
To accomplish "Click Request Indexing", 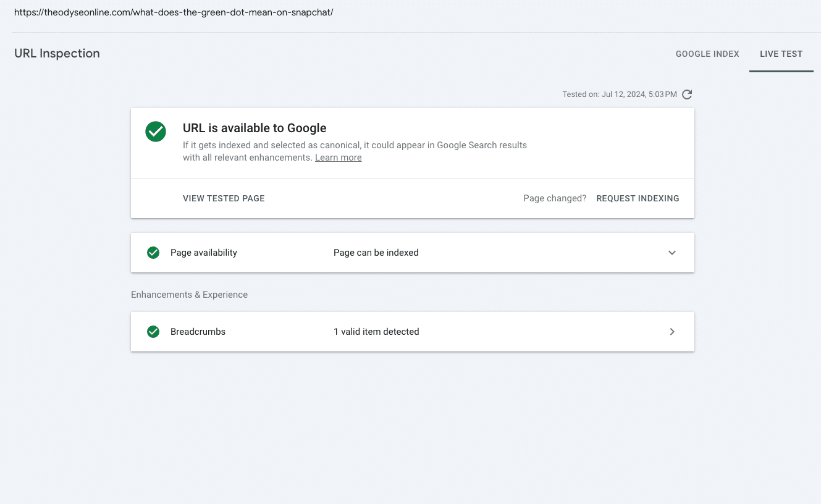I will (638, 198).
